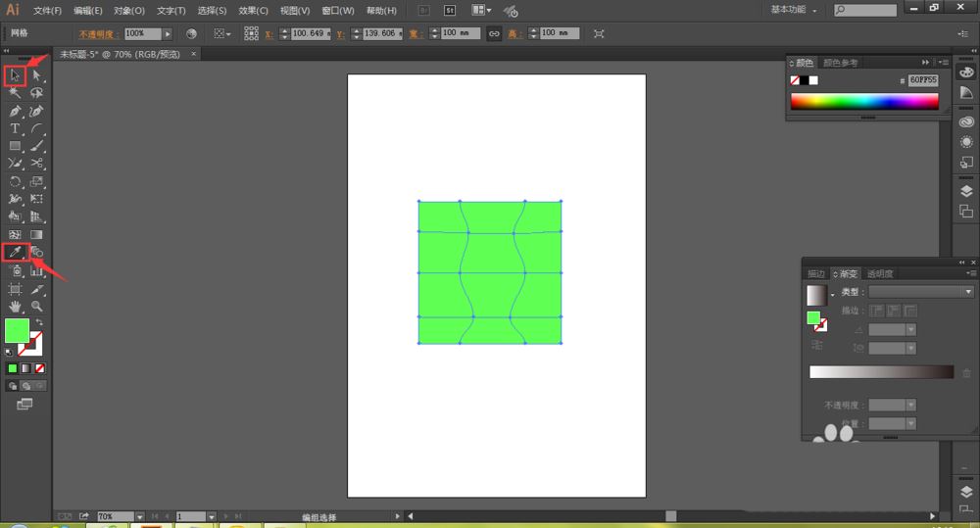Open gradient panel 不透明度 dropdown

[x=910, y=405]
